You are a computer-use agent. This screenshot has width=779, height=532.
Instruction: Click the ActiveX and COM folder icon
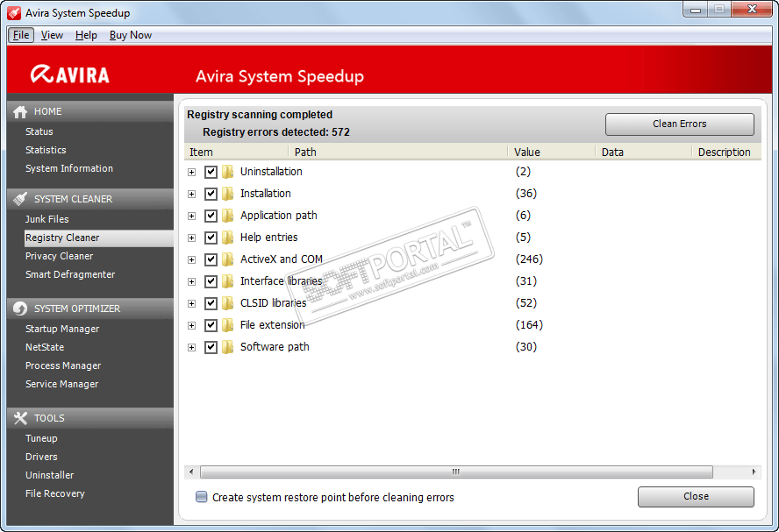(x=227, y=259)
